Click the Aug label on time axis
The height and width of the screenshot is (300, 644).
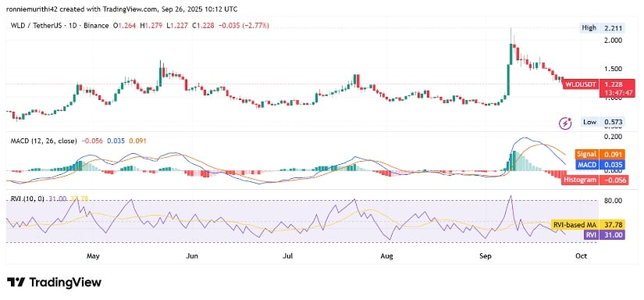(x=387, y=256)
